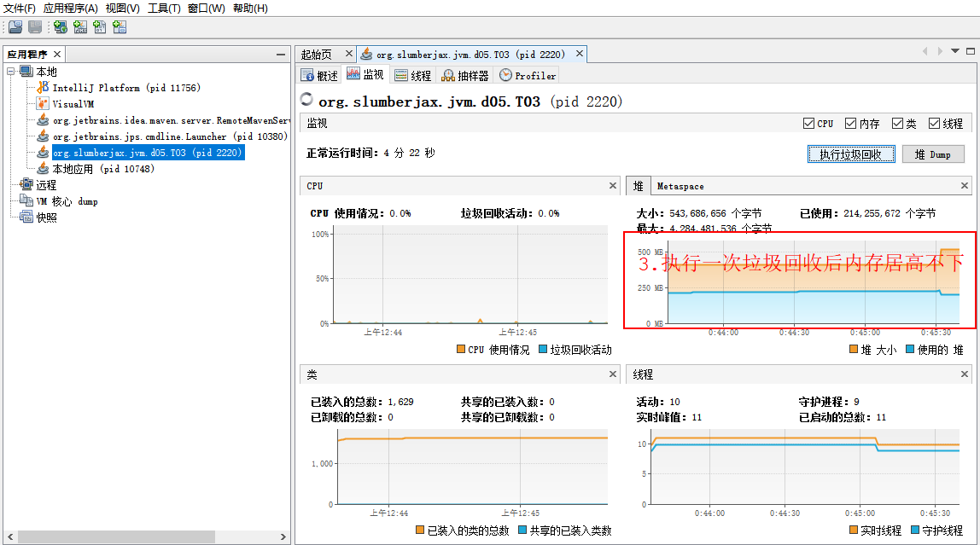This screenshot has width=980, height=545.
Task: Click orange CPU 使用情况 legend swatch
Action: click(461, 349)
